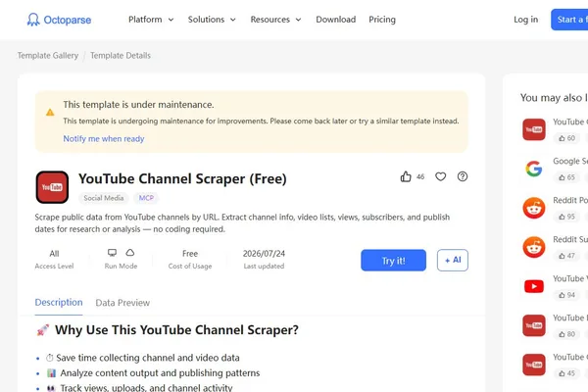
Task: Switch to the Data Preview tab
Action: coord(122,303)
